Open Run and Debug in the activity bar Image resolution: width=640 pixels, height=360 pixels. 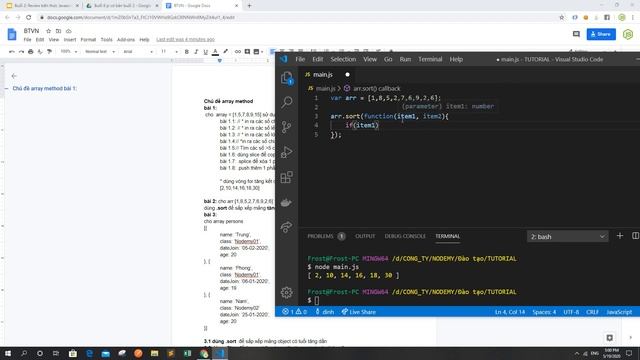point(287,152)
